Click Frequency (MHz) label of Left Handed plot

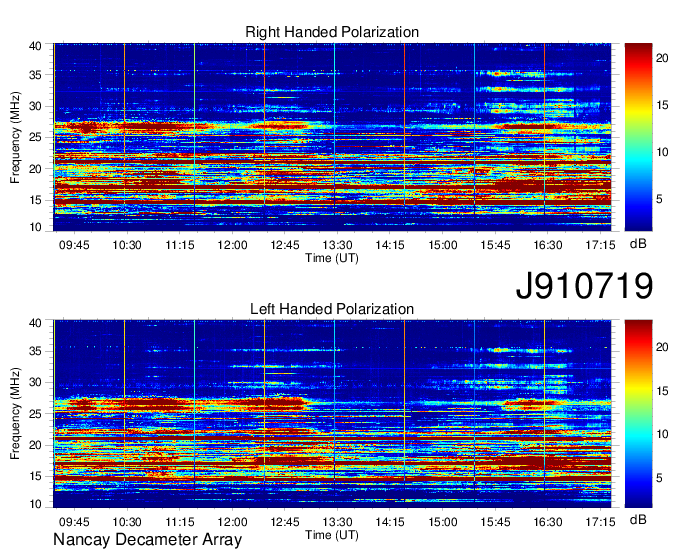(x=15, y=414)
